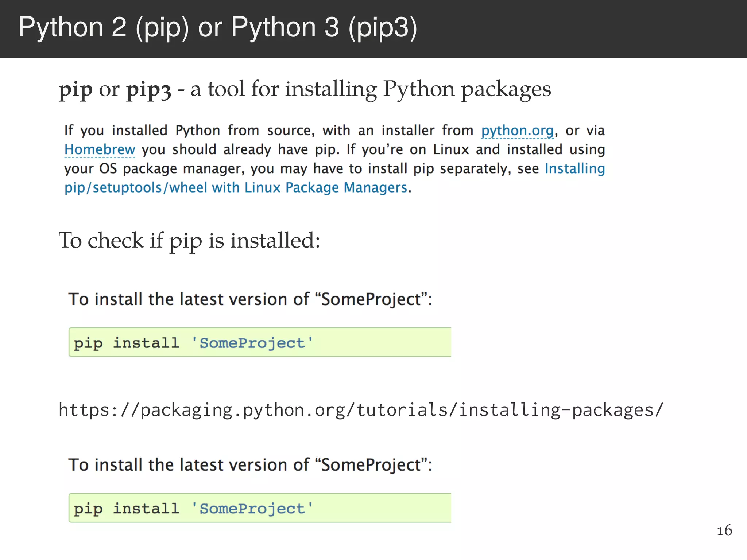Click the lower 'To install the latest version' heading
Screen dimensions: 747x560
point(250,465)
